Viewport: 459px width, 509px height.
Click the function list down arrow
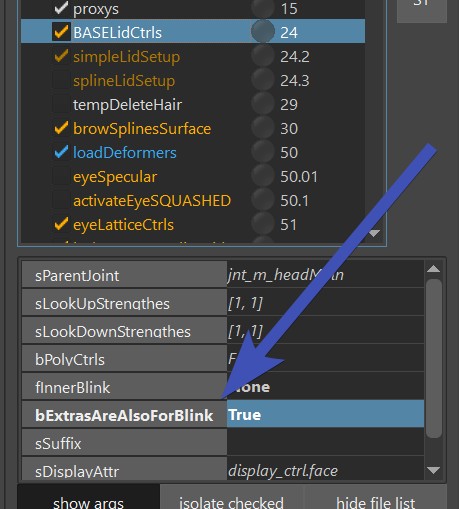tap(375, 233)
